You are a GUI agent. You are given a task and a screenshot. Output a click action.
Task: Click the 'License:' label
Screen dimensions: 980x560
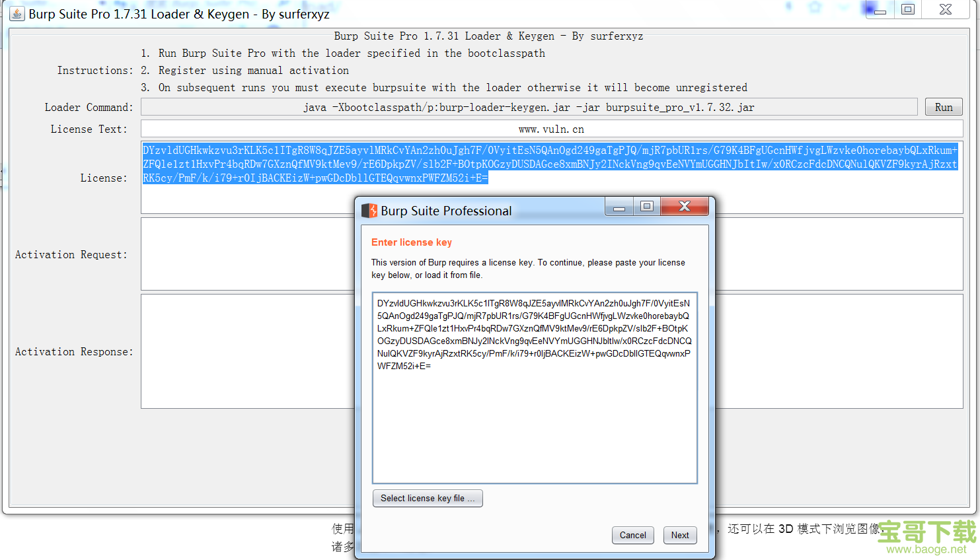(x=104, y=178)
